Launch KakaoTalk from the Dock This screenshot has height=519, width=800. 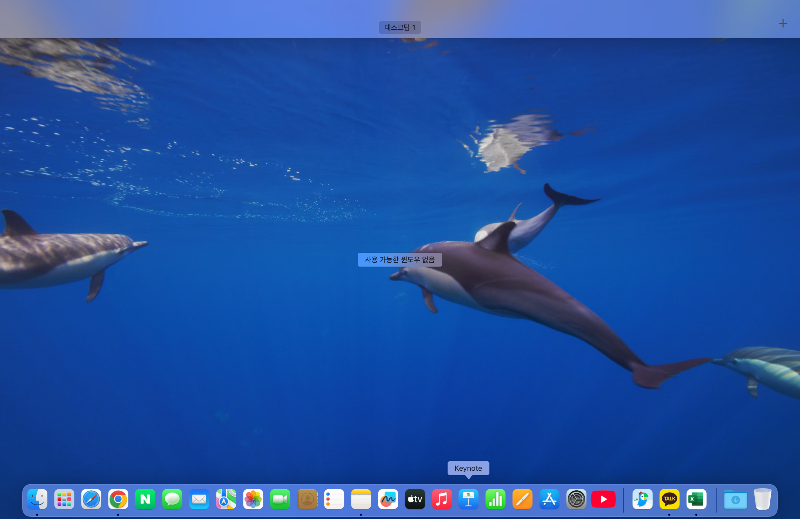669,499
